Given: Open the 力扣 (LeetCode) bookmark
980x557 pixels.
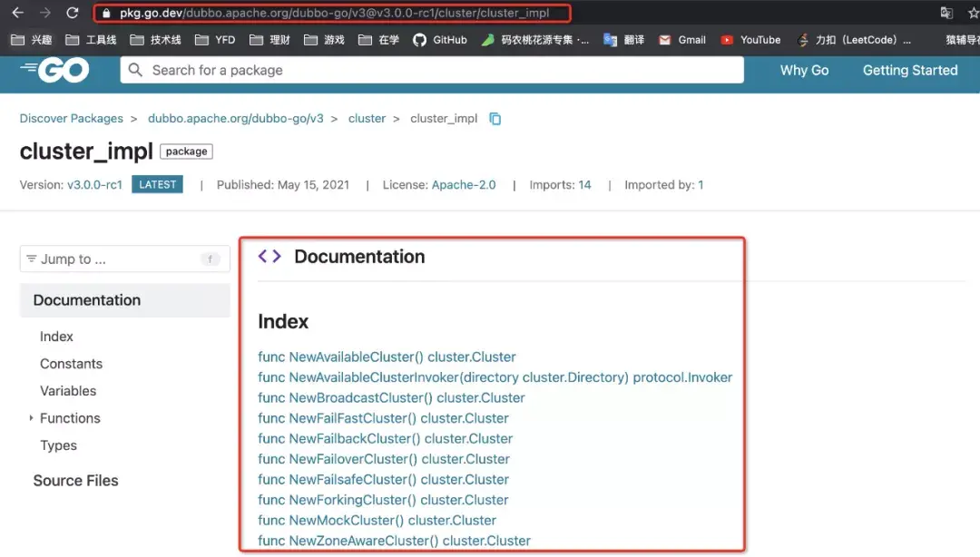Looking at the screenshot, I should [854, 40].
